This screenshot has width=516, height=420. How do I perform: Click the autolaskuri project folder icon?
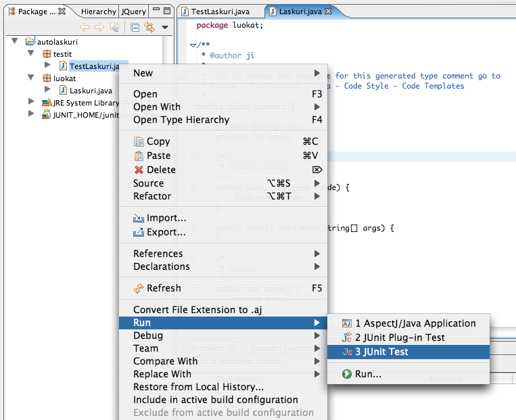click(x=30, y=41)
